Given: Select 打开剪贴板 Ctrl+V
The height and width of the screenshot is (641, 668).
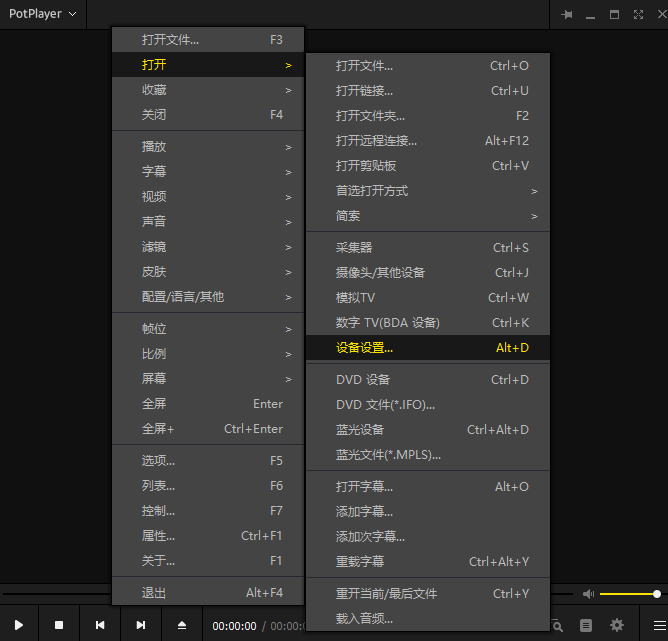Looking at the screenshot, I should pyautogui.click(x=428, y=166).
